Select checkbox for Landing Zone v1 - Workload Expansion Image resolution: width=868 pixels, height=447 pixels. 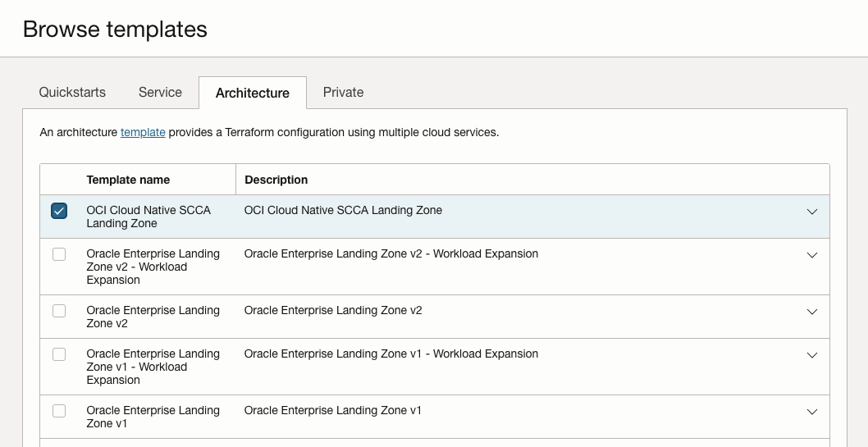pos(59,354)
